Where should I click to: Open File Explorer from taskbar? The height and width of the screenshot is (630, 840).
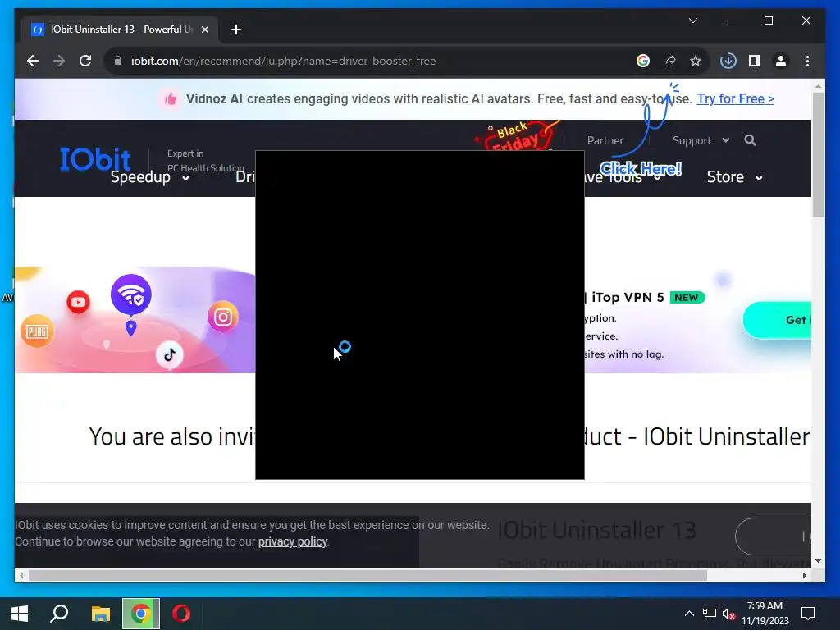tap(100, 614)
